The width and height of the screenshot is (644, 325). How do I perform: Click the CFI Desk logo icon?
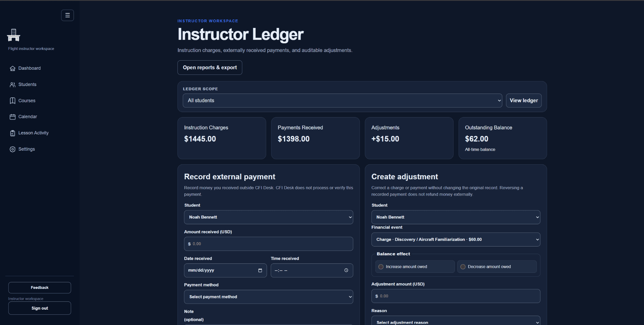[x=14, y=35]
